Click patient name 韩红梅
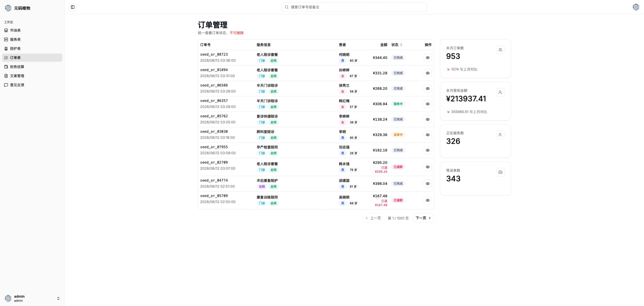 344,101
